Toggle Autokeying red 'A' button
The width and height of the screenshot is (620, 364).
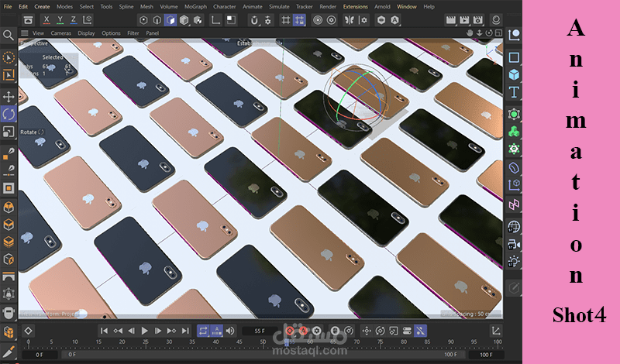pos(303,331)
